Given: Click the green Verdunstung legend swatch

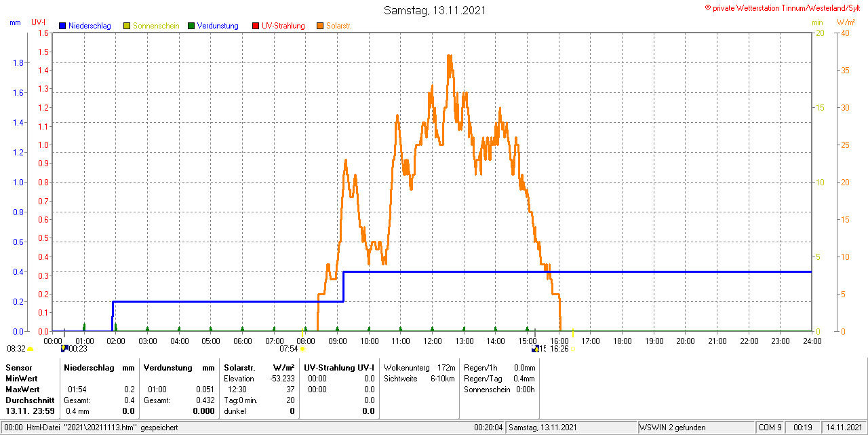Looking at the screenshot, I should (x=191, y=26).
